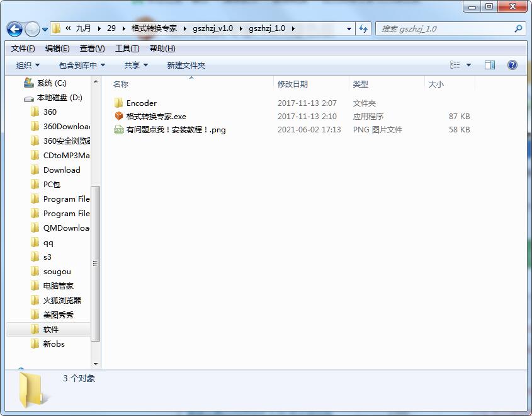Open 电脑管家 folder in tree
The width and height of the screenshot is (532, 416).
pos(52,286)
